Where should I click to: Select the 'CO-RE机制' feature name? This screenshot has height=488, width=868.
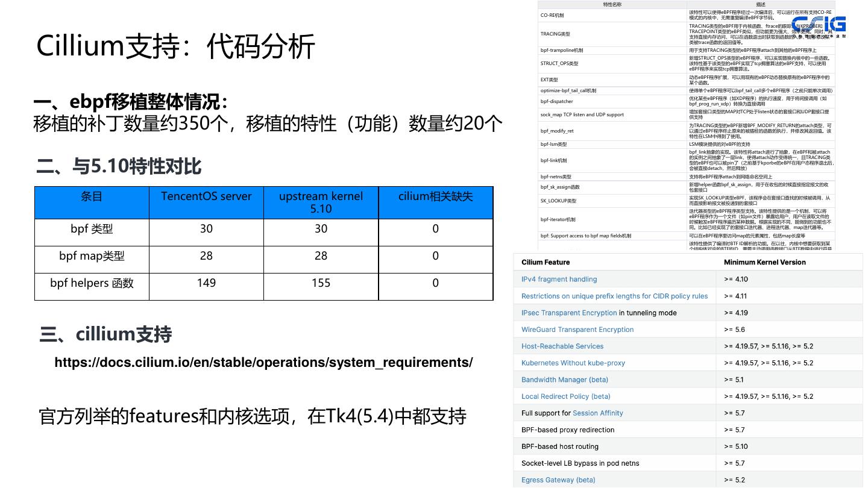[x=552, y=15]
